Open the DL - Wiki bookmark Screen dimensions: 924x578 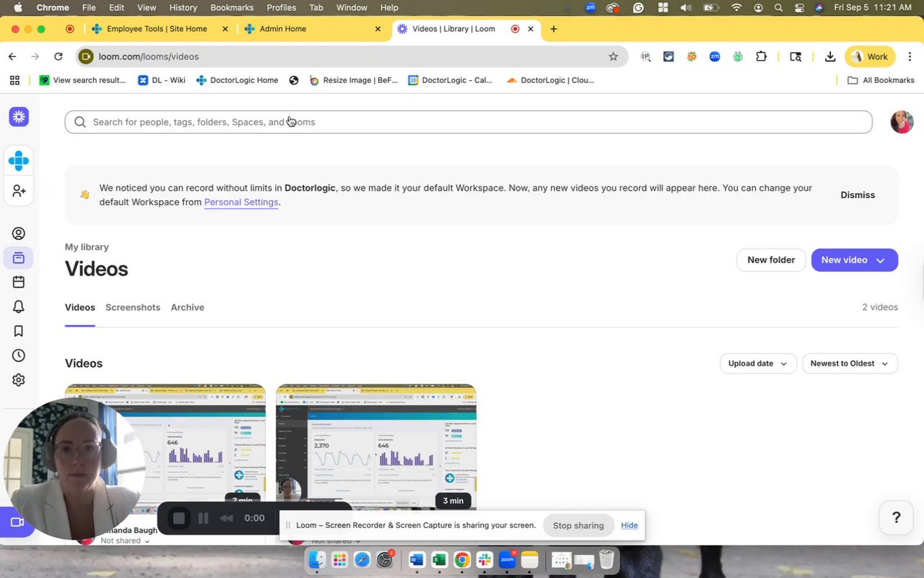pos(162,80)
